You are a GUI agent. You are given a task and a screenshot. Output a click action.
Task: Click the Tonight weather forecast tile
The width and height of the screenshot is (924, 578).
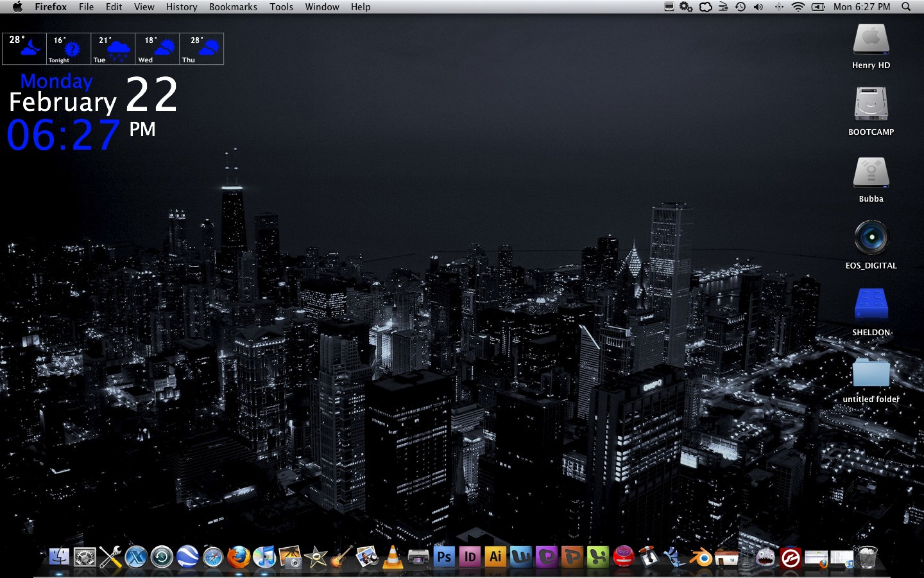point(69,49)
